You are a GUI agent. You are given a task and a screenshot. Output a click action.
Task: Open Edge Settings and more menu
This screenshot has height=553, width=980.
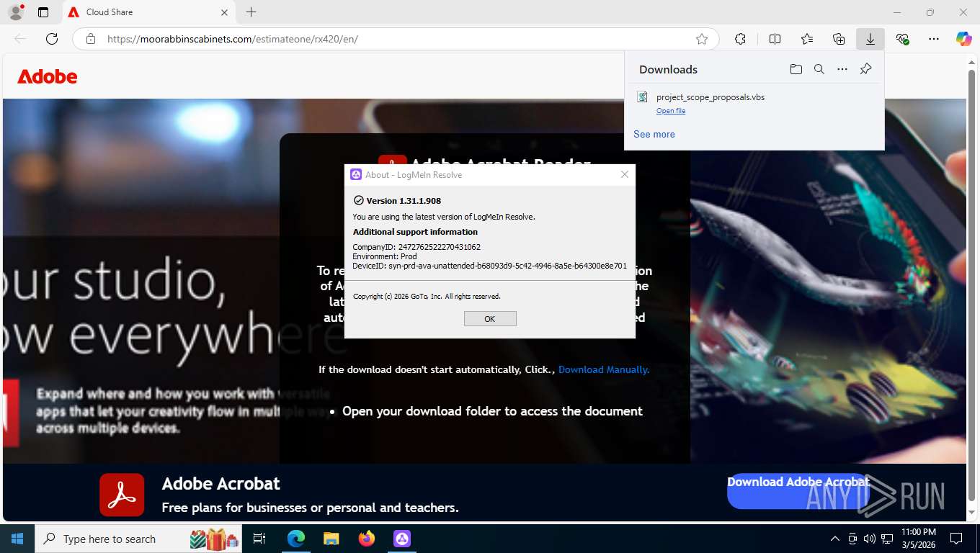coord(934,39)
